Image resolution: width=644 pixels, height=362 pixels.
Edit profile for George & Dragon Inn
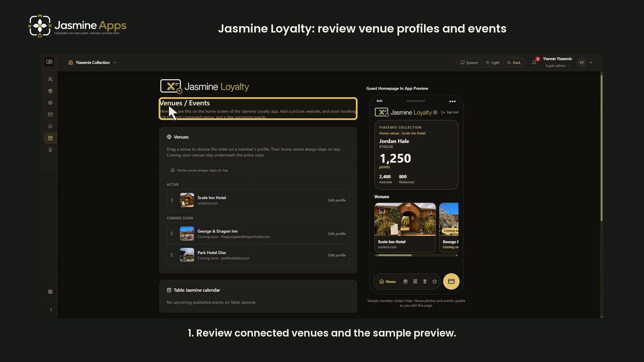click(x=337, y=234)
